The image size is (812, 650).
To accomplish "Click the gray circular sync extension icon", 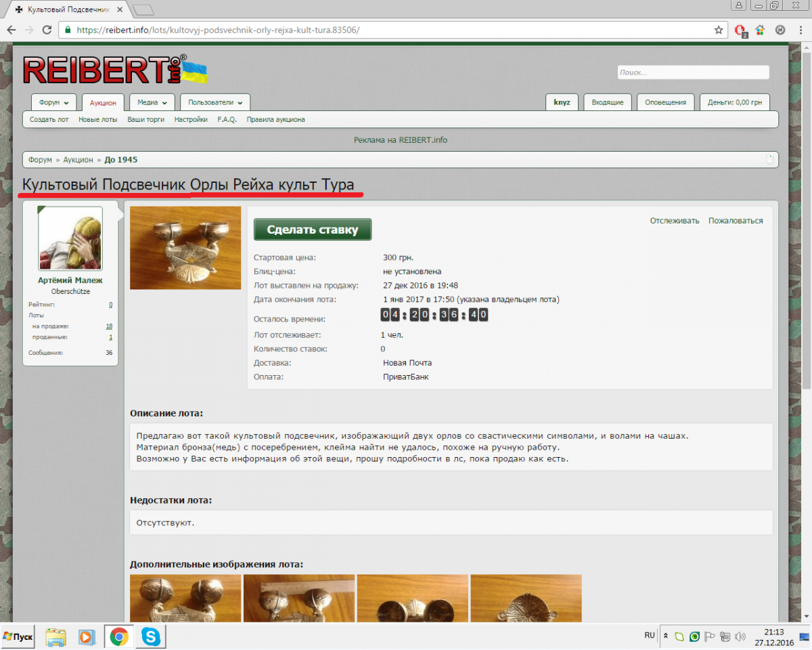I will (x=780, y=30).
